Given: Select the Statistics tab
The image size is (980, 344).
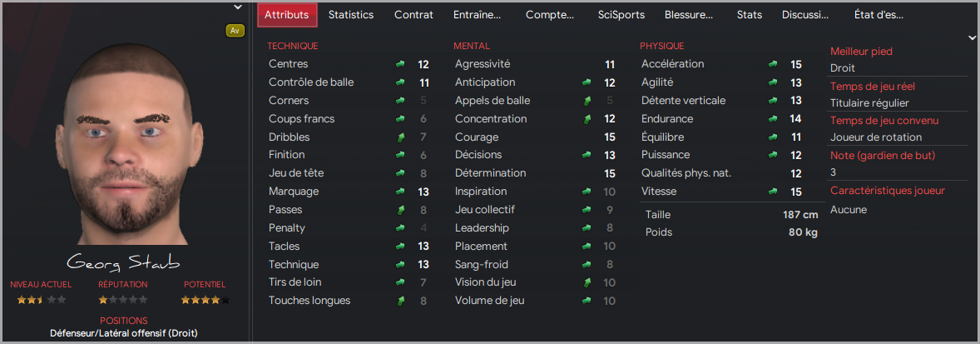Looking at the screenshot, I should click(351, 15).
